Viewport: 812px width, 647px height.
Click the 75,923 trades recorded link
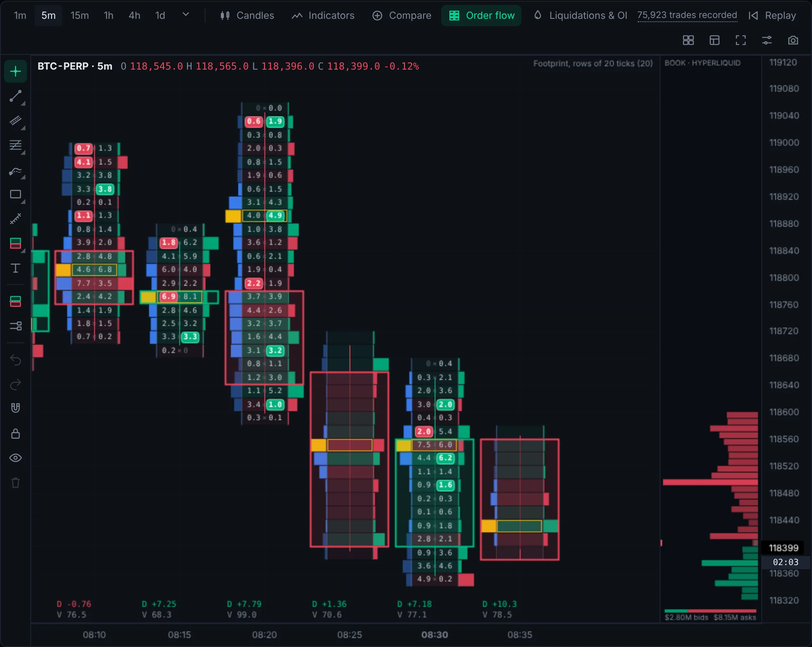687,16
